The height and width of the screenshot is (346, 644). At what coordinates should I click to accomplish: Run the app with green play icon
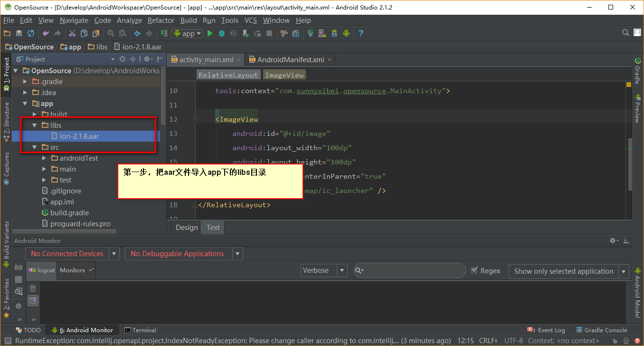tap(210, 33)
